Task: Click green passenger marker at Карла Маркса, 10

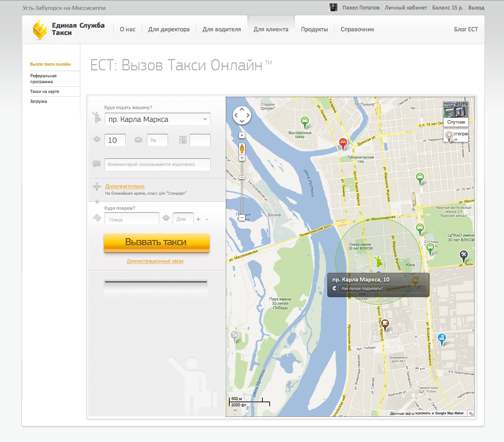Action: pos(378,261)
